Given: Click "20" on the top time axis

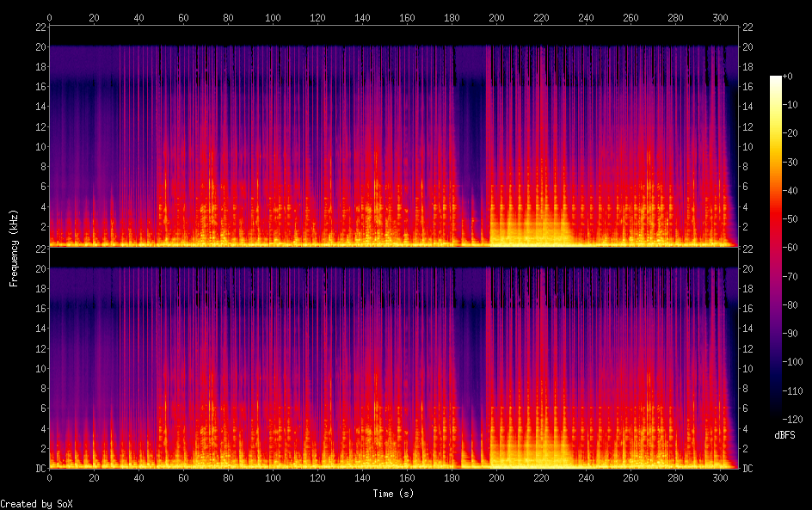Looking at the screenshot, I should [x=94, y=18].
